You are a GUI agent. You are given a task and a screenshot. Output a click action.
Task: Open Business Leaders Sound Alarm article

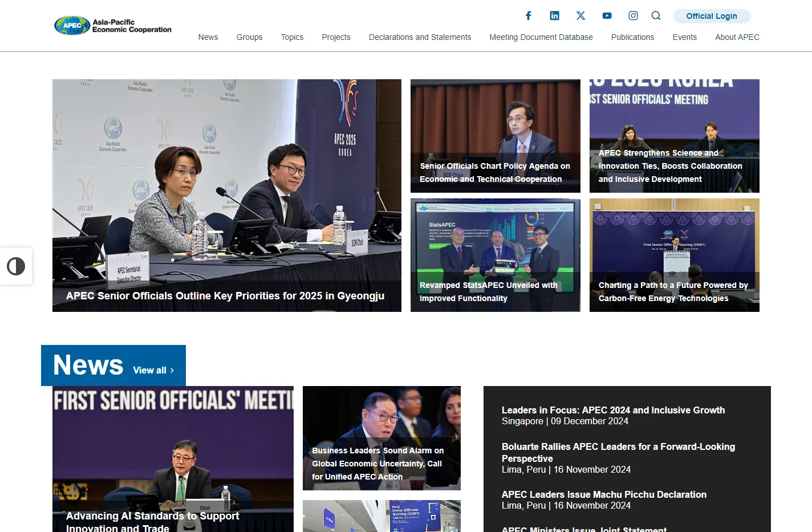coord(381,438)
